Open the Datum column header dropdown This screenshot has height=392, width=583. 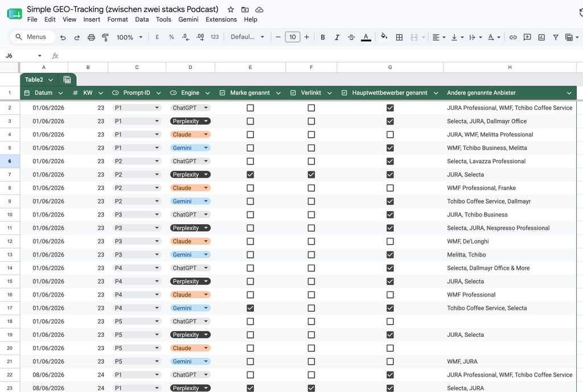pyautogui.click(x=60, y=93)
